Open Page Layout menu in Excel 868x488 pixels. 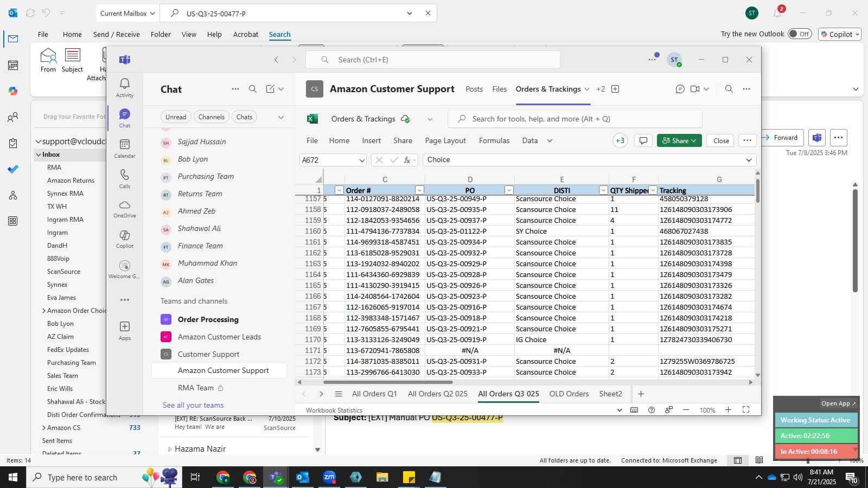[445, 140]
